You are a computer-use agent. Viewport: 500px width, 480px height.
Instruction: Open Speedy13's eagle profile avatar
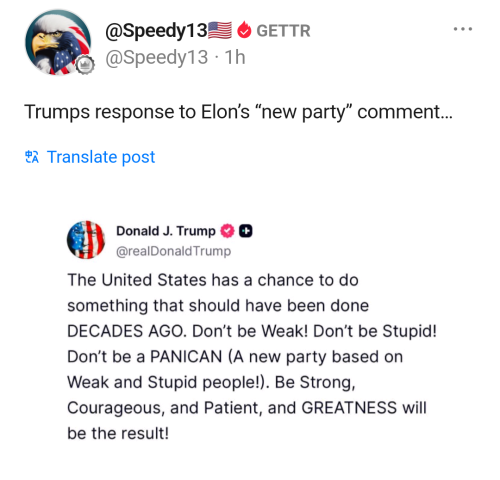click(58, 42)
